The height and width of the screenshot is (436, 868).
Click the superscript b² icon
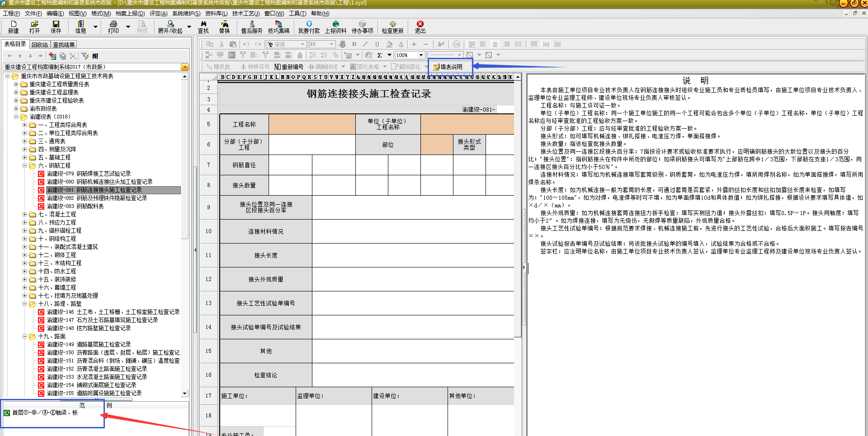[441, 44]
